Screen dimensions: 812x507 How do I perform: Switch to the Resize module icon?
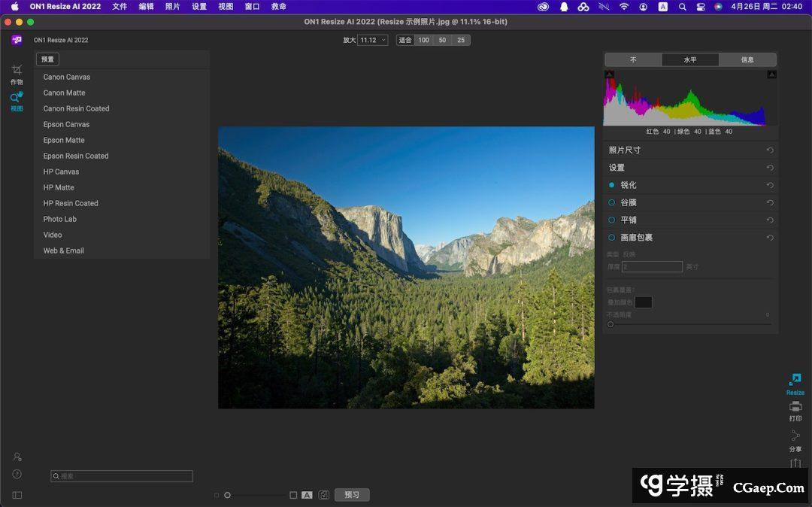coord(795,380)
